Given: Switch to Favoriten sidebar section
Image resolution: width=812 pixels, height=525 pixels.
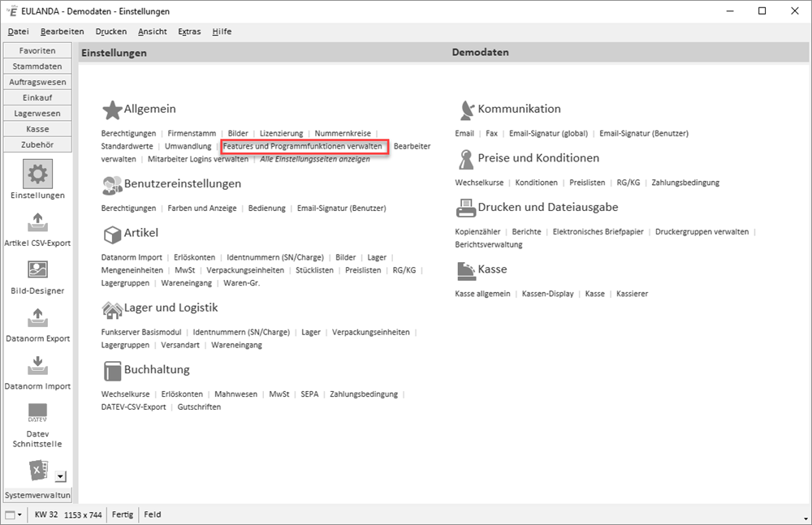Looking at the screenshot, I should click(x=37, y=50).
